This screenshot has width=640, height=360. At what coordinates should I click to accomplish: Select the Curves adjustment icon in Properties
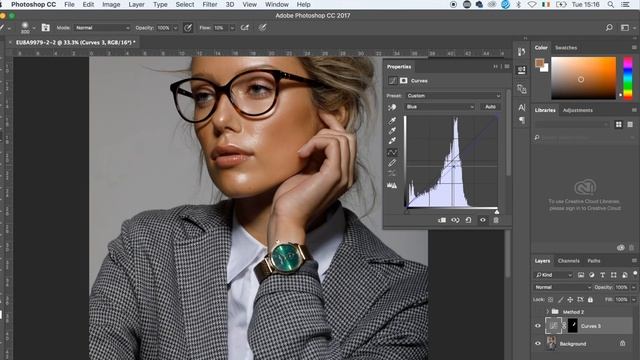[392, 81]
